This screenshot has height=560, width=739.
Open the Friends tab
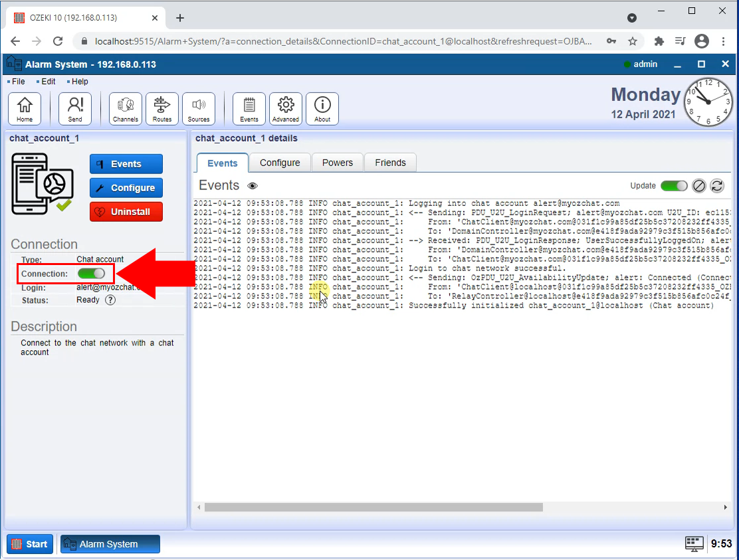[x=390, y=162]
